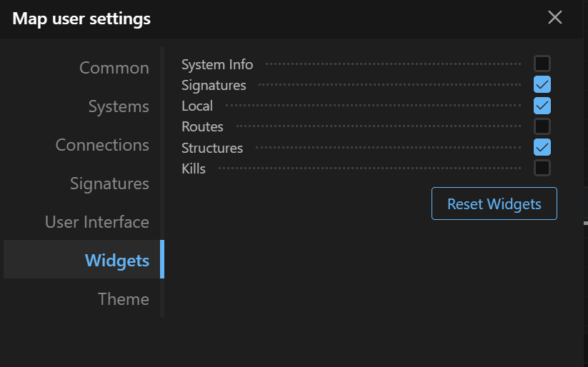Uncheck the Signatures widget checkbox
The height and width of the screenshot is (367, 588).
(542, 85)
